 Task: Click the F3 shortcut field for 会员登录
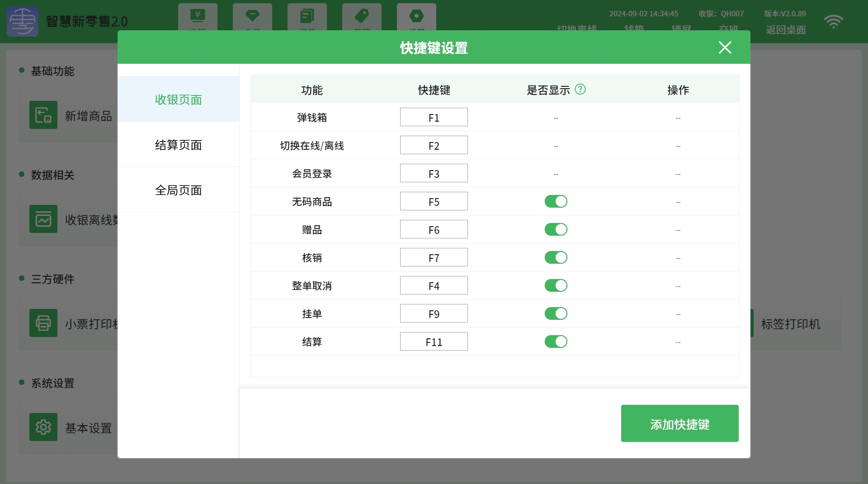[434, 173]
